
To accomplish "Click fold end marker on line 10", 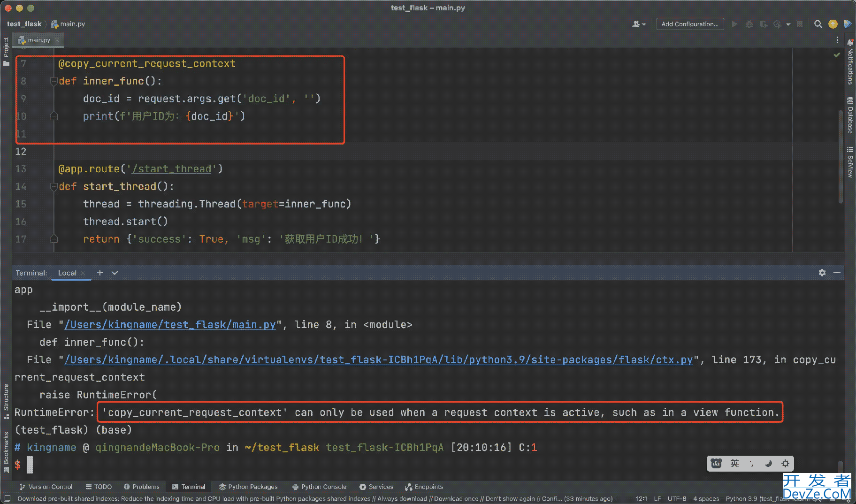I will (54, 116).
